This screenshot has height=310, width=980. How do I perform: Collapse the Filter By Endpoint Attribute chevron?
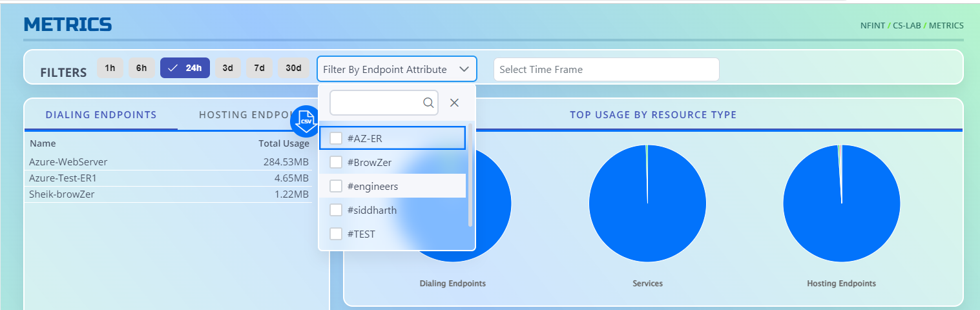[x=464, y=69]
